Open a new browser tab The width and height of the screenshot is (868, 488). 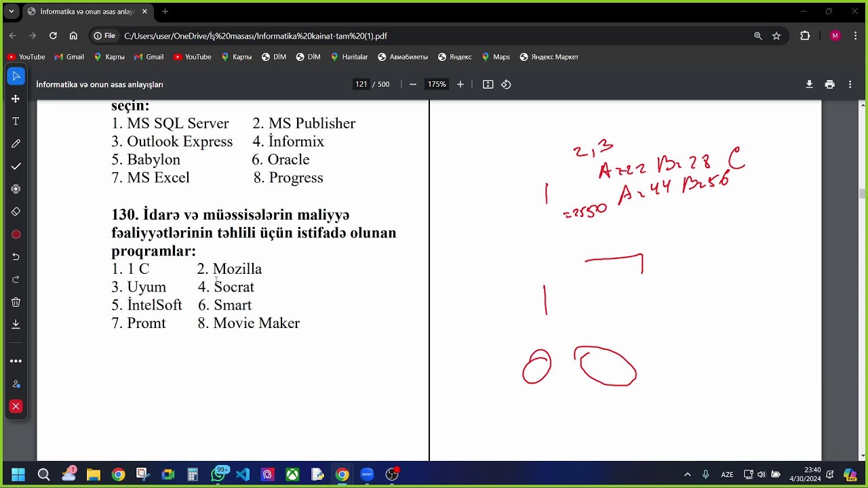tap(165, 12)
